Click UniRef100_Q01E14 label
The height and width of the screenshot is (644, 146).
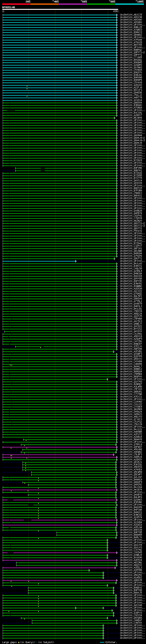click(x=131, y=100)
